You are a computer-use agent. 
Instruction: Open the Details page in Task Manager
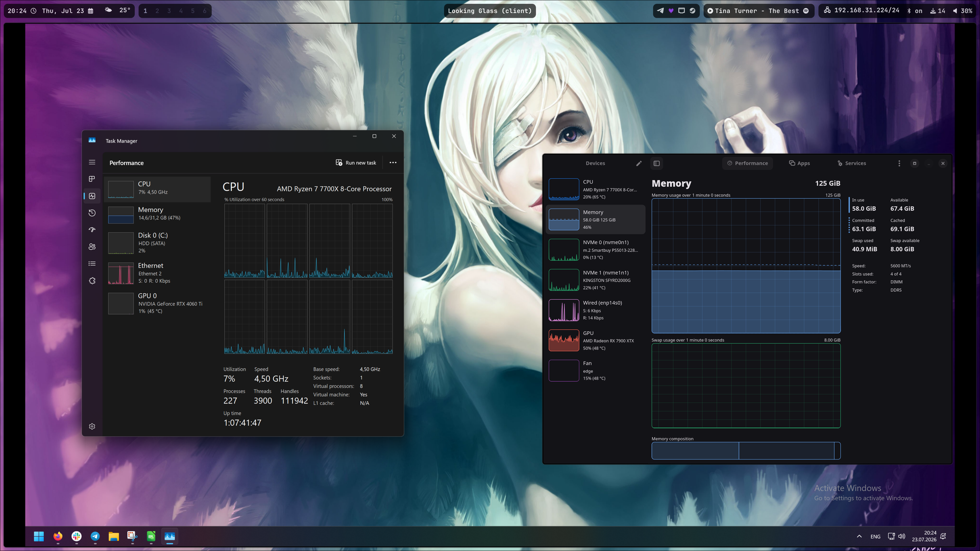92,264
